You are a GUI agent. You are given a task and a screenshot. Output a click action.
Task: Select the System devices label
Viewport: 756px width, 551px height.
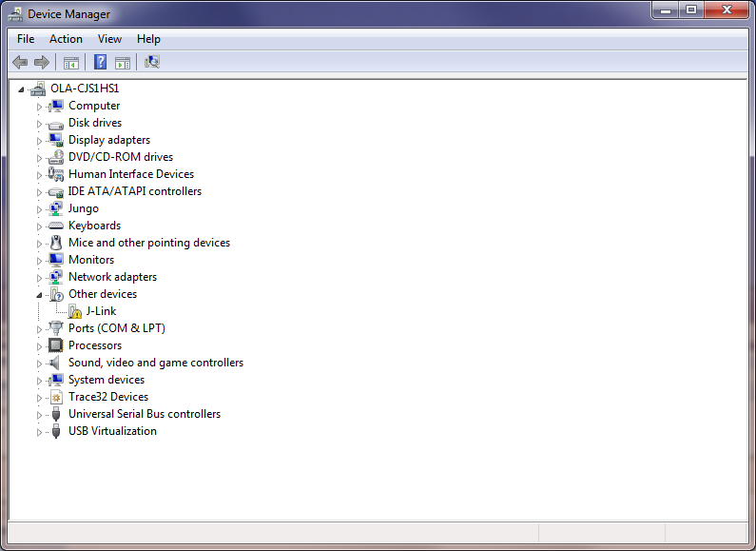tap(107, 380)
